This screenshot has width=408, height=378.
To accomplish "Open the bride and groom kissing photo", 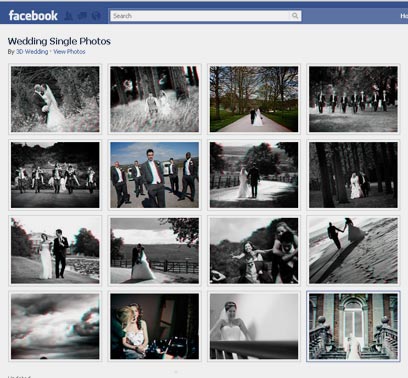I will pos(55,99).
